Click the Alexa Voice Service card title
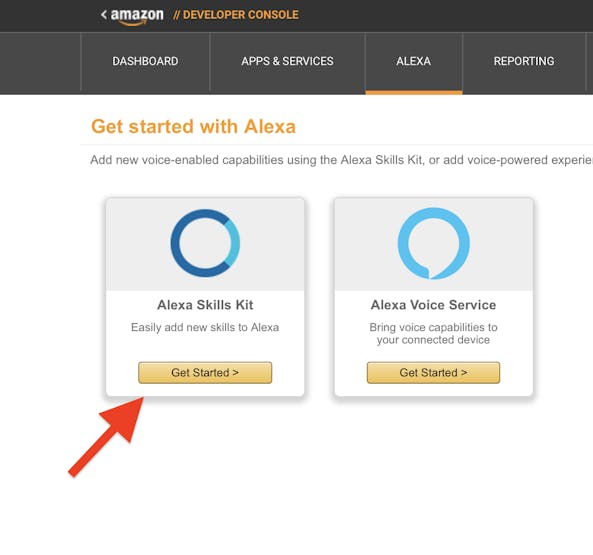Viewport: 593px width, 555px height. [x=433, y=305]
